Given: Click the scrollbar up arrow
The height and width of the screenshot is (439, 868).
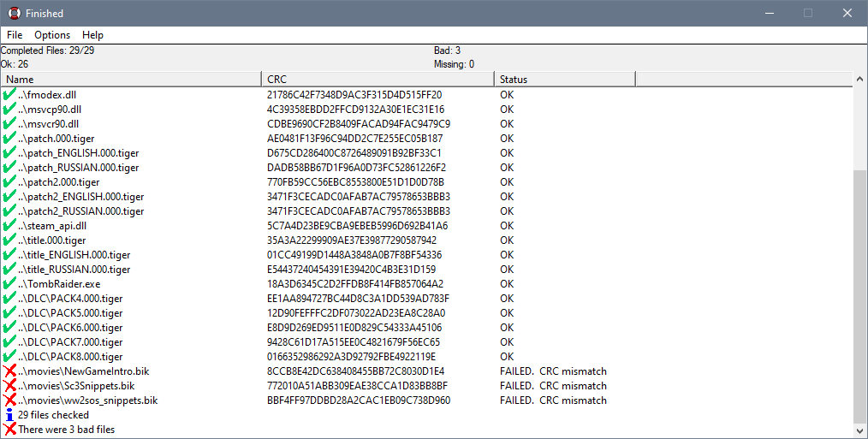Looking at the screenshot, I should 860,80.
